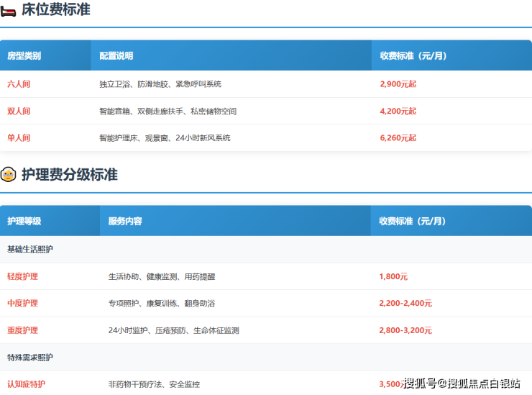
Task: Click the bed icon beside 床位费标准
Action: pos(8,12)
